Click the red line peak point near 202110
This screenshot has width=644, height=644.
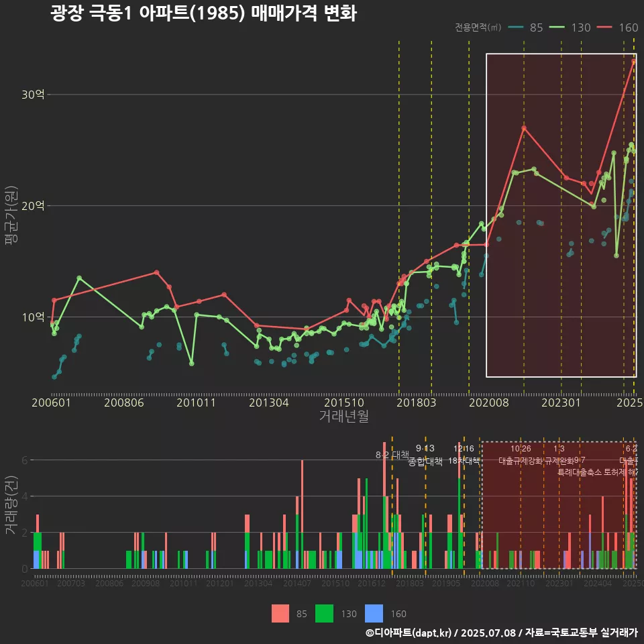[x=524, y=128]
